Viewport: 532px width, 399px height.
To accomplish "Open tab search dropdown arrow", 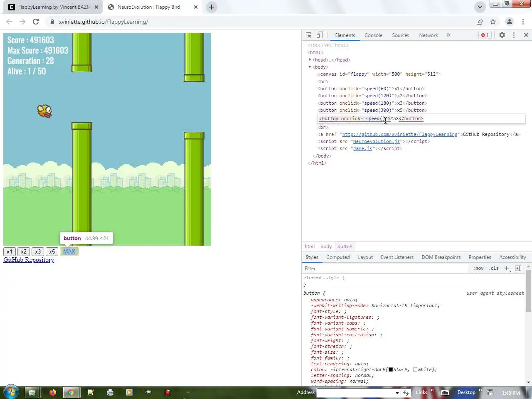I will 480,7.
